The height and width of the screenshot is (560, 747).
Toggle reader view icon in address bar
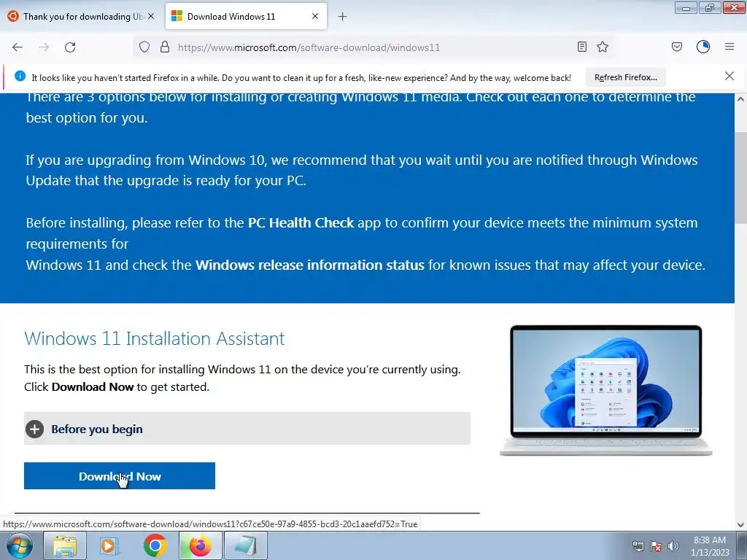click(x=581, y=47)
